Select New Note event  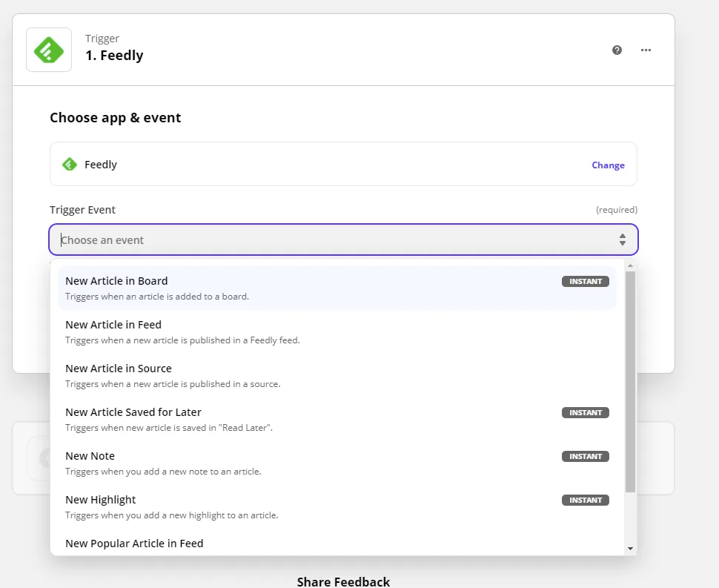tap(337, 463)
